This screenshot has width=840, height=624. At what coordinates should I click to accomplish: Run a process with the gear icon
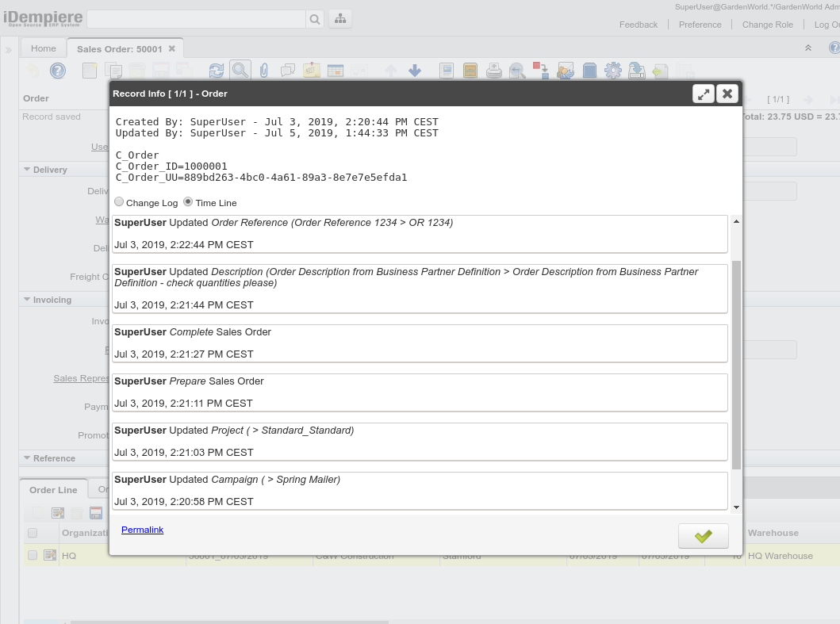pyautogui.click(x=613, y=71)
